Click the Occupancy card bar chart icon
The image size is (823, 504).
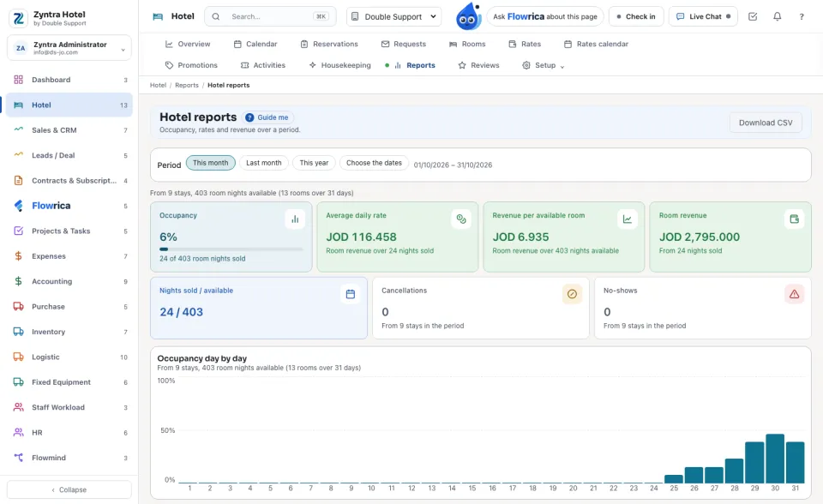(295, 219)
